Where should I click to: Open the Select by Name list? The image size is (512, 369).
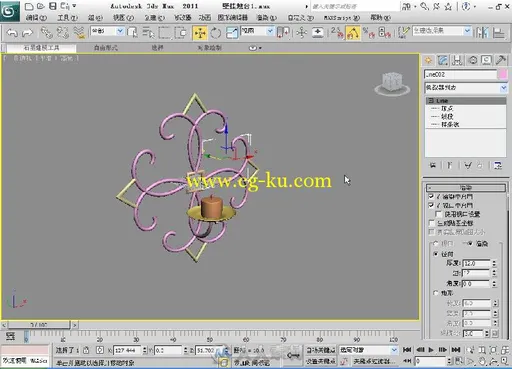(x=148, y=33)
